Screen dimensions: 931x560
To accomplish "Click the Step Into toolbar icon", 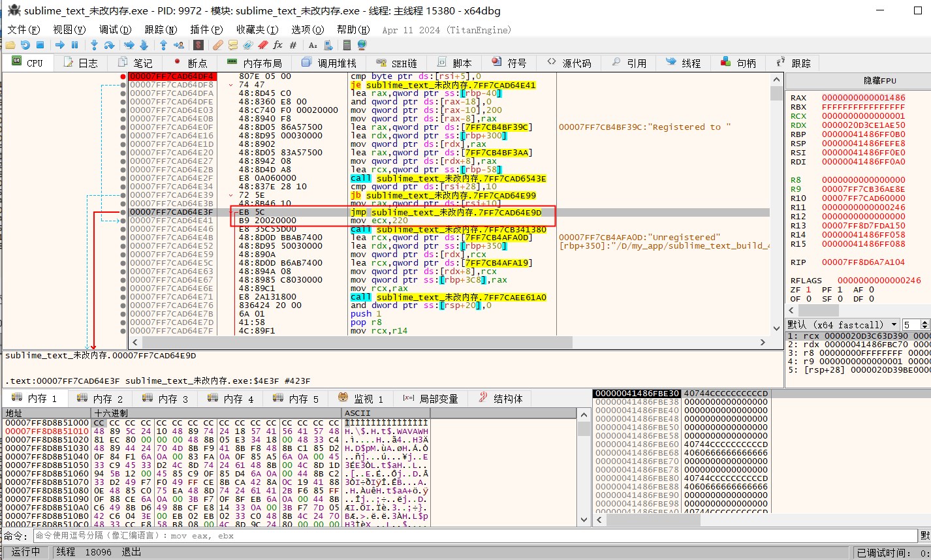I will [x=94, y=45].
